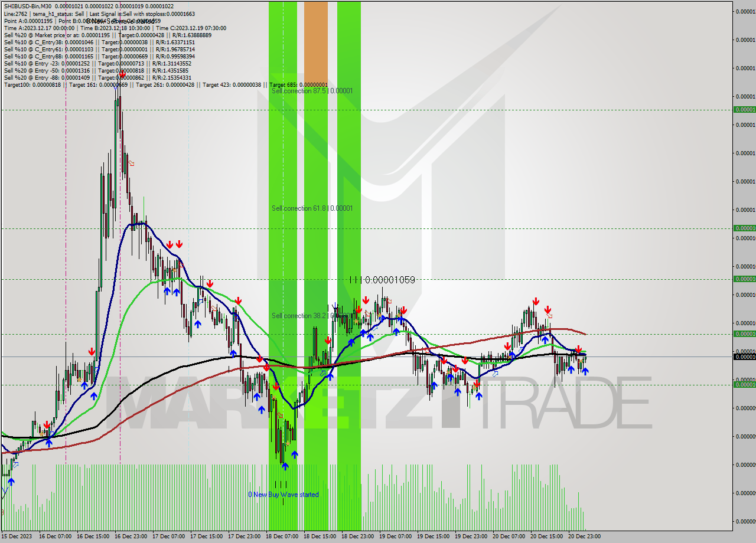The image size is (756, 543).
Task: Click the '17 Dec 15:00' time label
Action: point(206,537)
